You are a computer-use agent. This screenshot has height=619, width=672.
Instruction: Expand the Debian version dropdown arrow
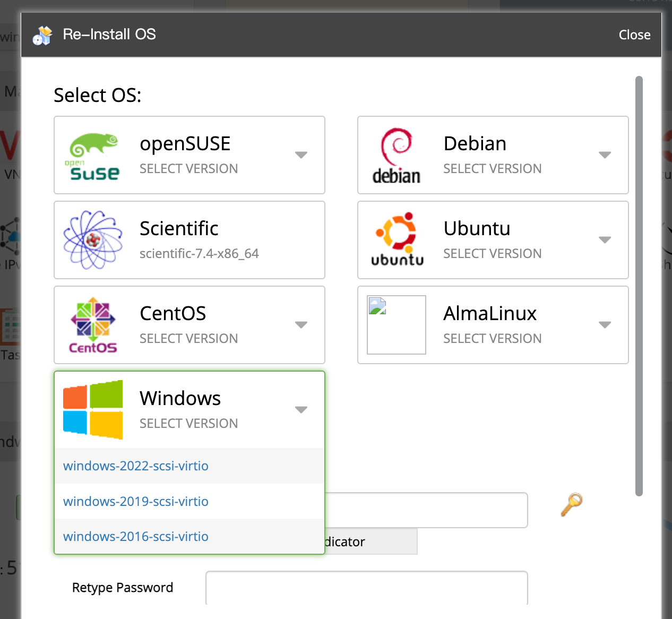pos(605,155)
